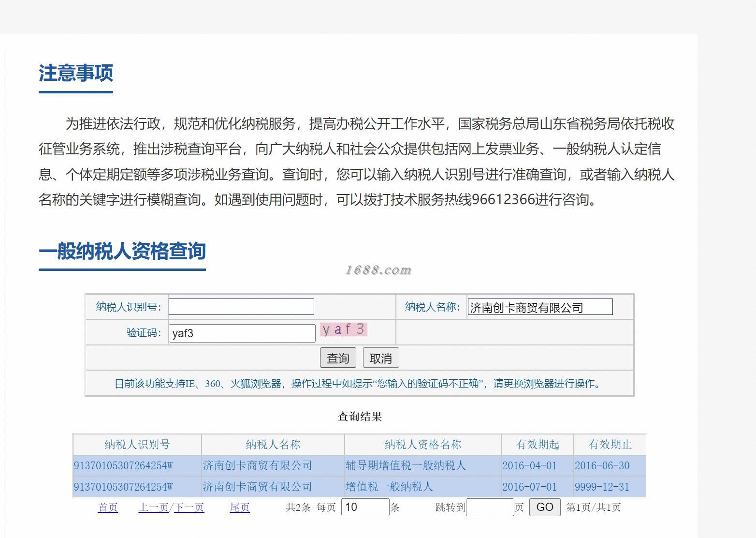The width and height of the screenshot is (756, 538).
Task: Select the 纳税人名称 column header
Action: pyautogui.click(x=273, y=444)
